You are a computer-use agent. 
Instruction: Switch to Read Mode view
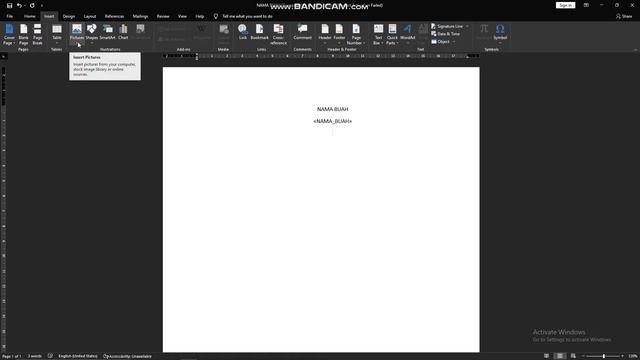point(547,356)
